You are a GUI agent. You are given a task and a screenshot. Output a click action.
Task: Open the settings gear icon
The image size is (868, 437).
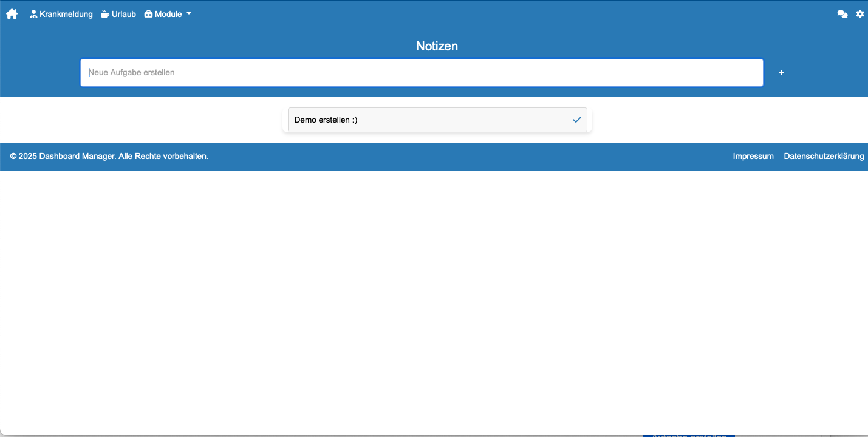pyautogui.click(x=860, y=14)
